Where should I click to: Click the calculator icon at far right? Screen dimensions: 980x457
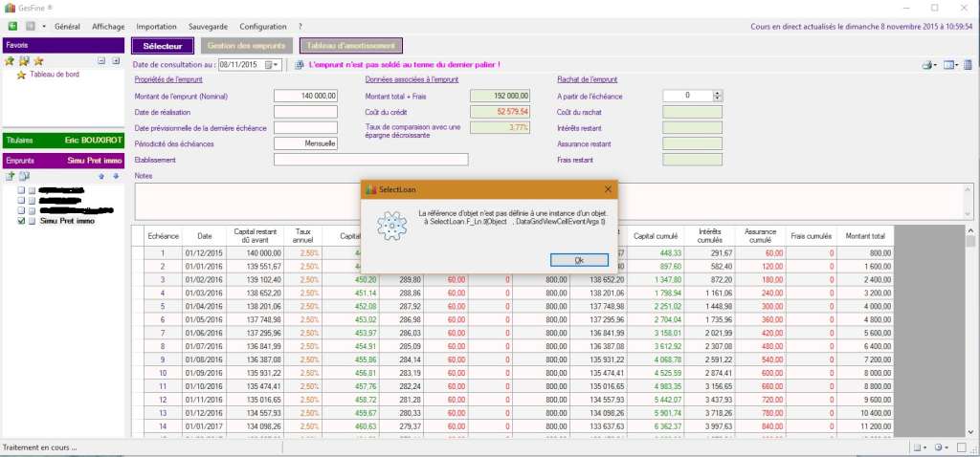[x=969, y=65]
